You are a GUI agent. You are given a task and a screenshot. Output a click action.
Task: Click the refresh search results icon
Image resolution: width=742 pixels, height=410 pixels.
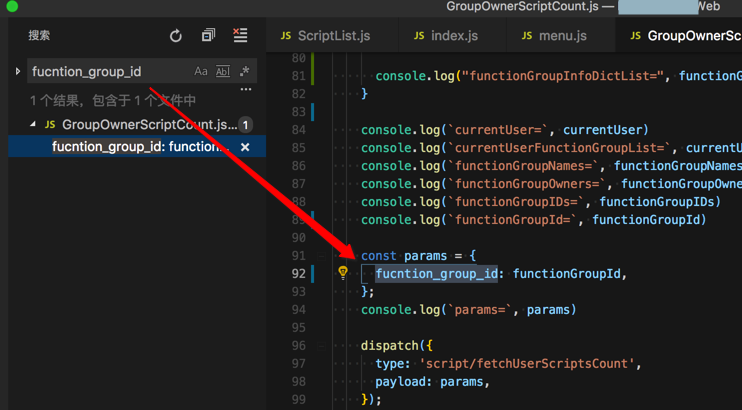point(176,36)
